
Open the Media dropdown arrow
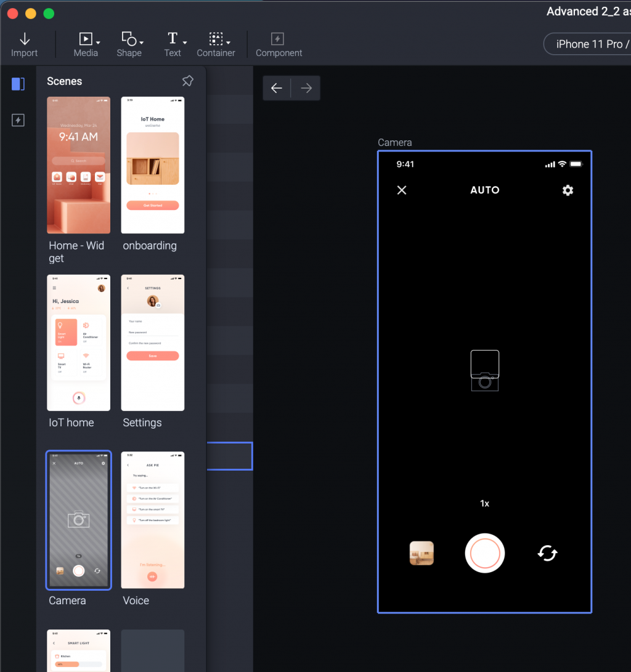98,43
